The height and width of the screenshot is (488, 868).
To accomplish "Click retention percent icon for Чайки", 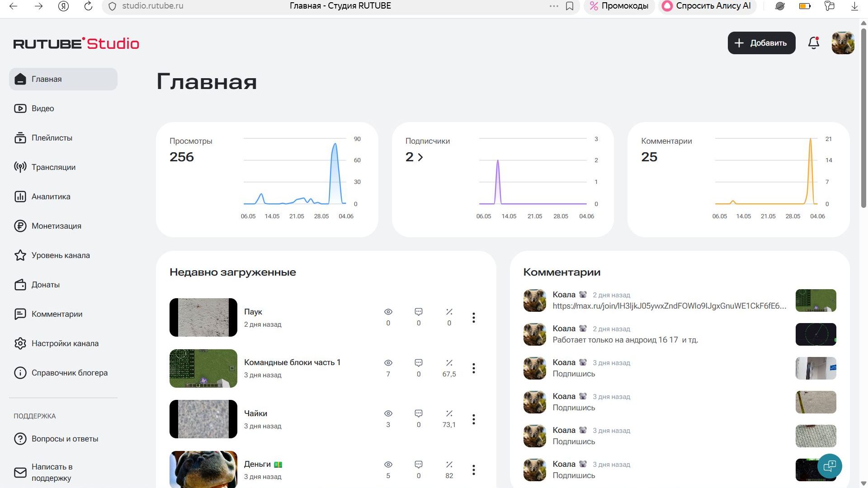I will (449, 413).
